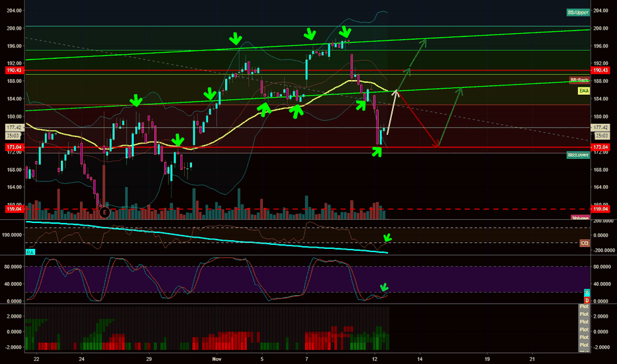Click the 190.43 tag on left price scale
The image size is (617, 364).
[14, 70]
